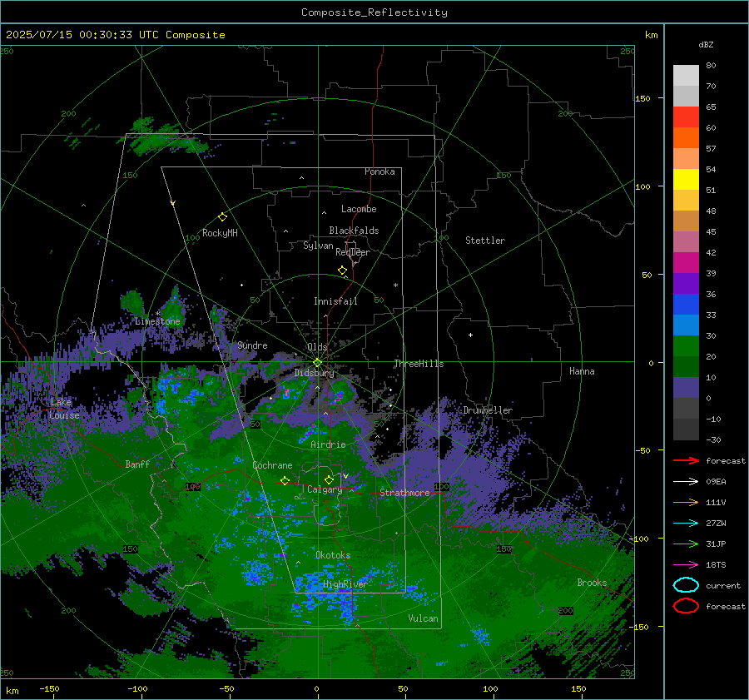Click the white plus marker near Hanna
Image resolution: width=749 pixels, height=700 pixels.
point(470,335)
